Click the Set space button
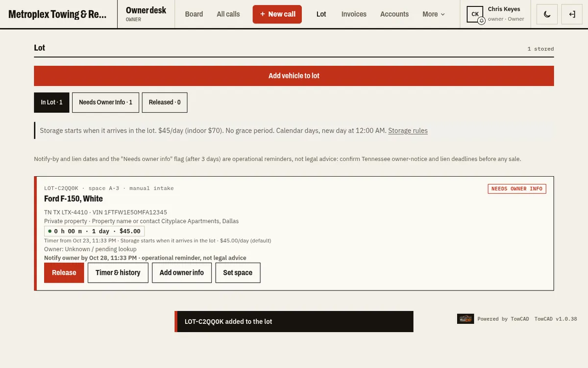The height and width of the screenshot is (368, 588). (238, 273)
